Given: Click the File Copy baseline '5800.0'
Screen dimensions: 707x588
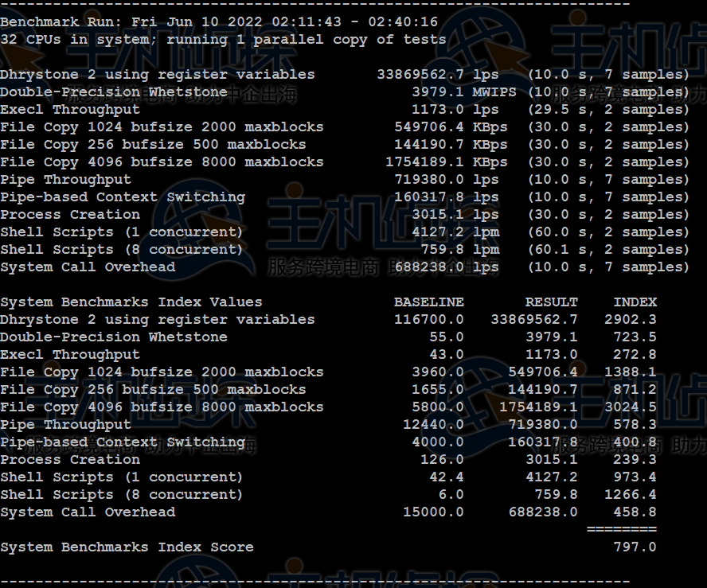Looking at the screenshot, I should (x=438, y=407).
